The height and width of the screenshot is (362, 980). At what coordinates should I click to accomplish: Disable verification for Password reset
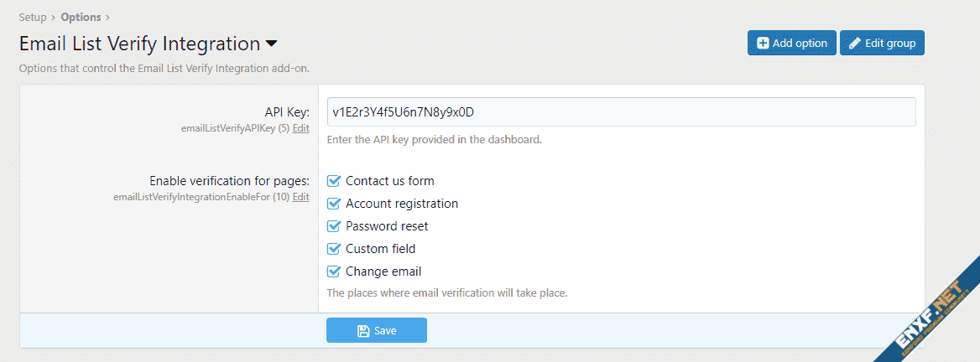[x=333, y=226]
